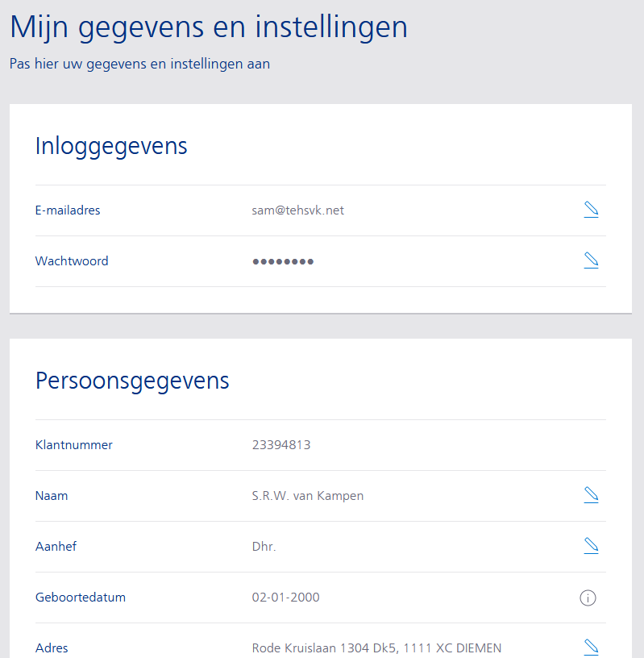The height and width of the screenshot is (658, 644).
Task: Click the Inloggegevens section heading
Action: (x=111, y=146)
